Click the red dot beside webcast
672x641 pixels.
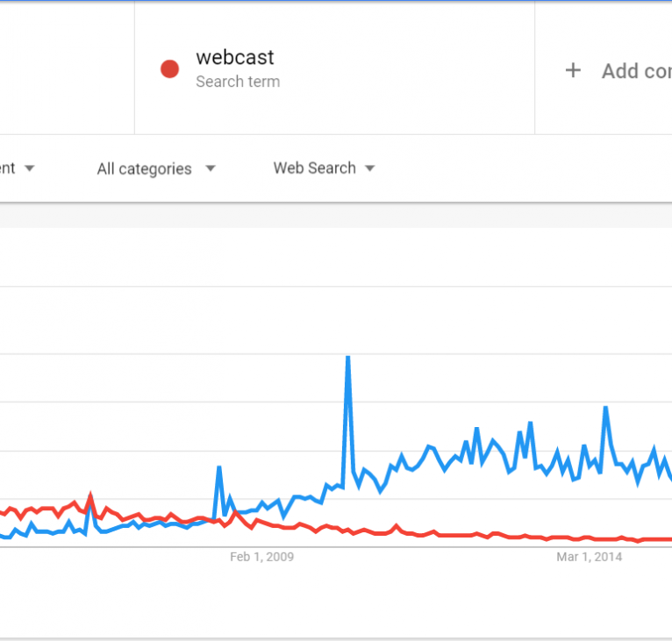(170, 69)
